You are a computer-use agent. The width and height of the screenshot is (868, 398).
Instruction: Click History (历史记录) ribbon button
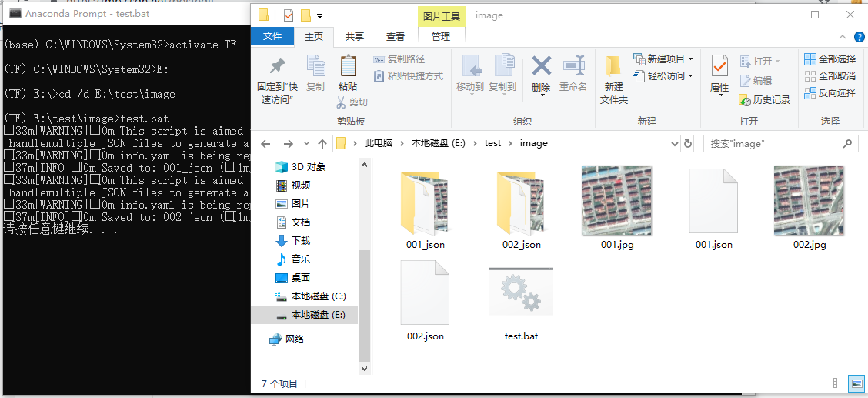pos(764,99)
